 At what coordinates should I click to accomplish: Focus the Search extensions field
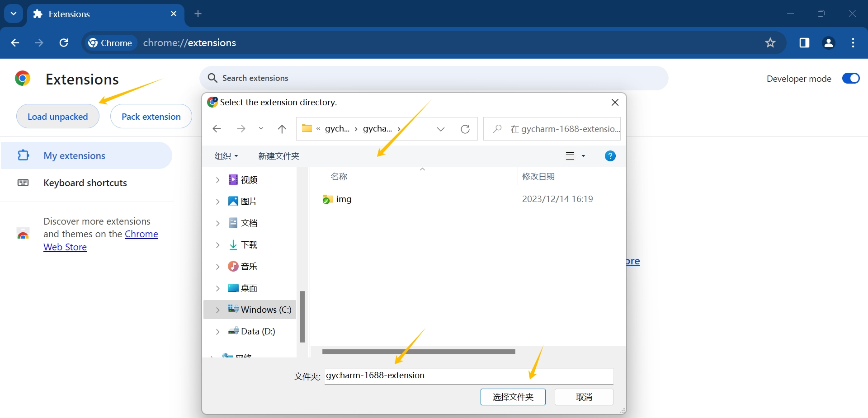click(434, 78)
